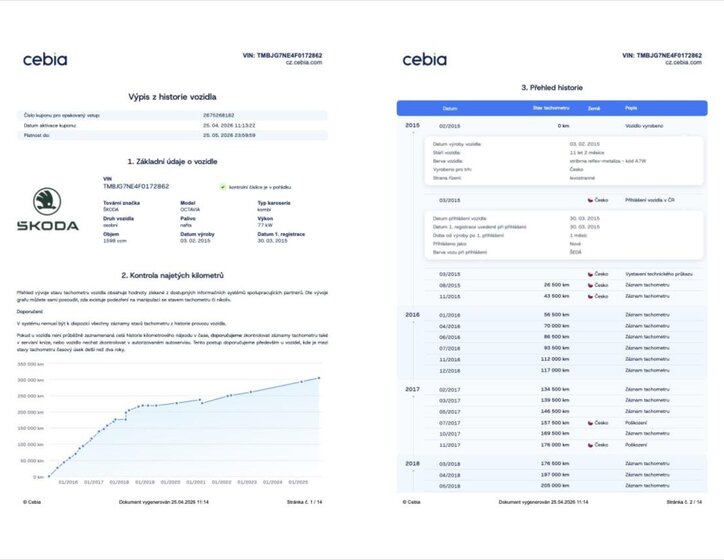724x560 pixels.
Task: Select the Stav tachometru column header
Action: click(550, 108)
